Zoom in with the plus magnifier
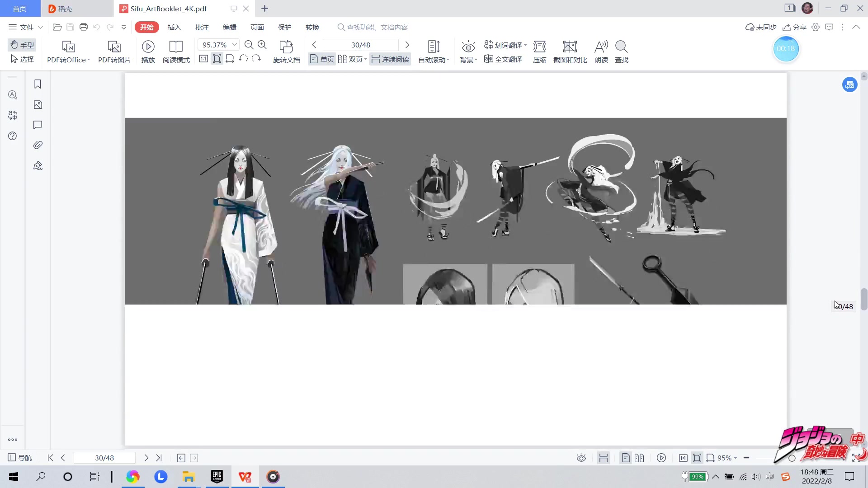 click(262, 45)
